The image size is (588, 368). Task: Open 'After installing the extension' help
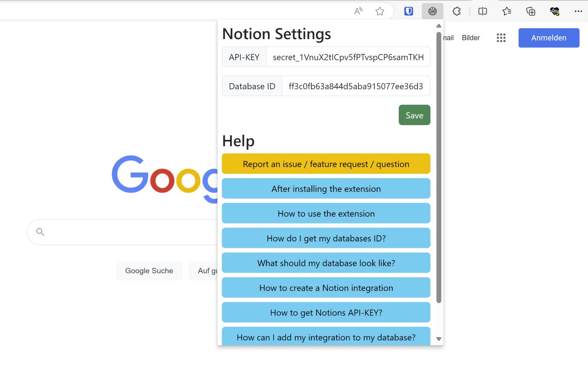click(x=326, y=189)
